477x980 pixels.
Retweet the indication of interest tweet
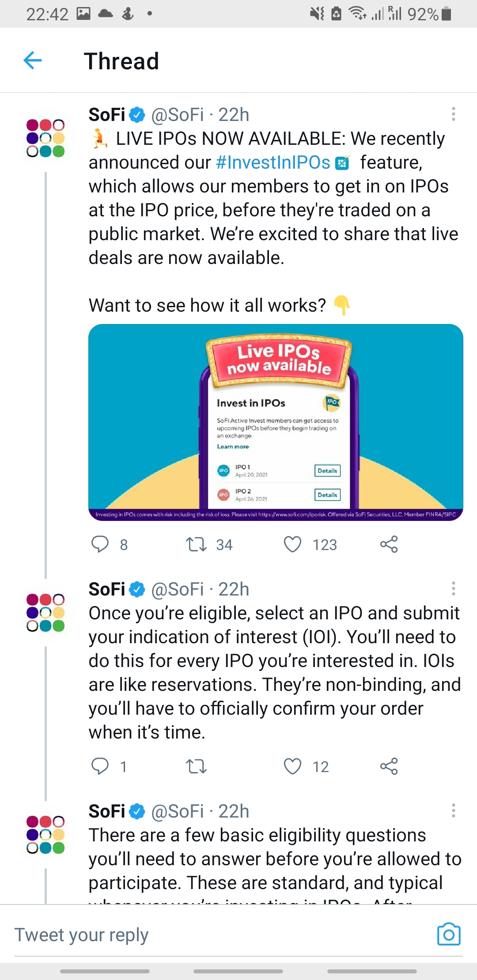196,766
